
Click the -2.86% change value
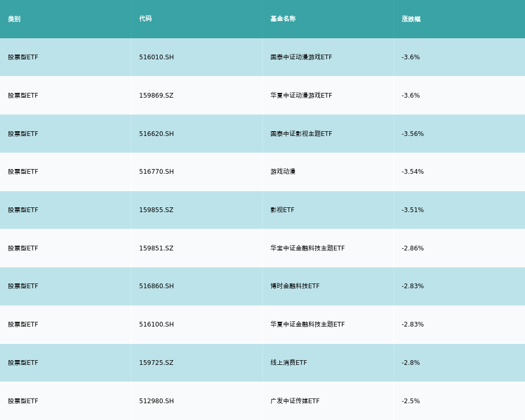[413, 248]
